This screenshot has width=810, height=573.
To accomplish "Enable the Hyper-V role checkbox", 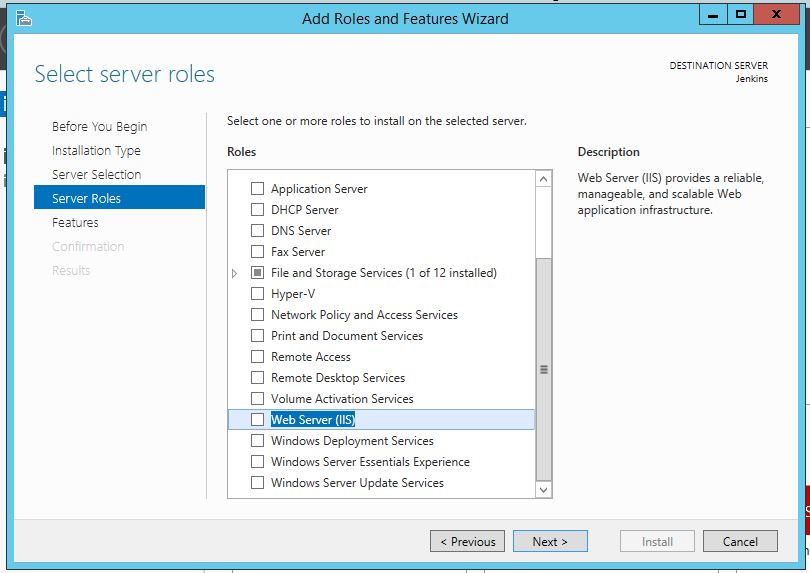I will point(258,294).
